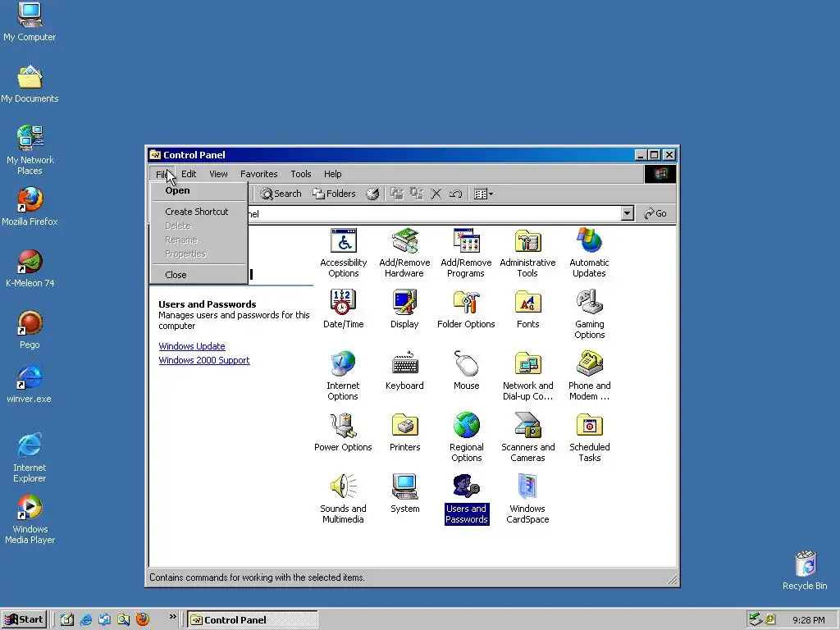Open the Printers folder icon
Screen dimensions: 840x630
(404, 432)
